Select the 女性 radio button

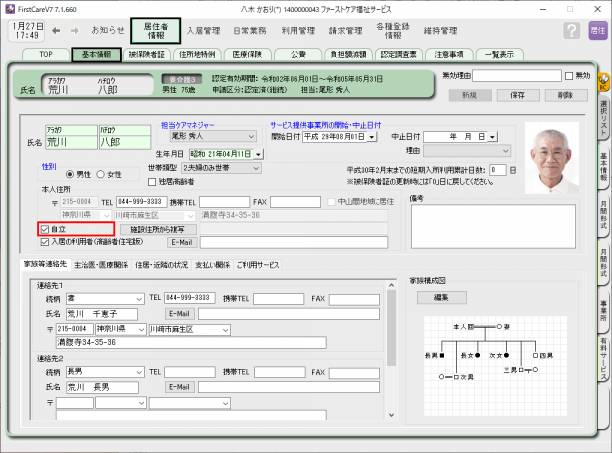point(99,174)
